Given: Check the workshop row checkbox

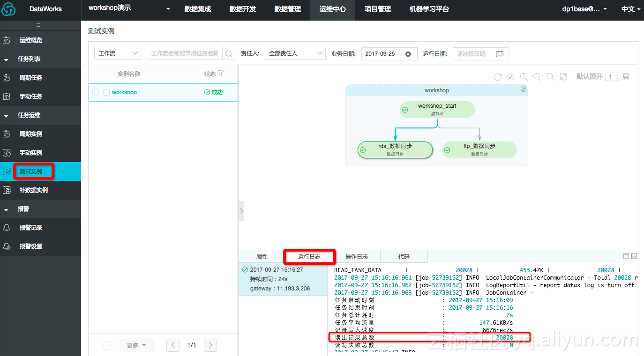Looking at the screenshot, I should [106, 92].
